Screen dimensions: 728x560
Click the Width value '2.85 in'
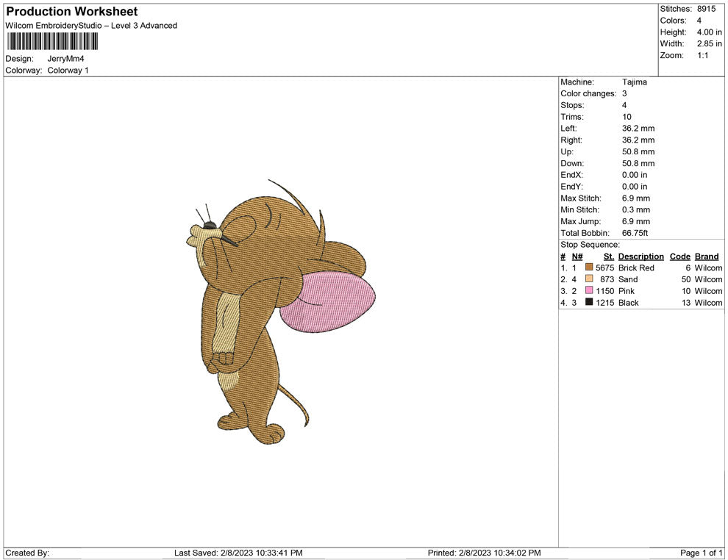click(709, 43)
